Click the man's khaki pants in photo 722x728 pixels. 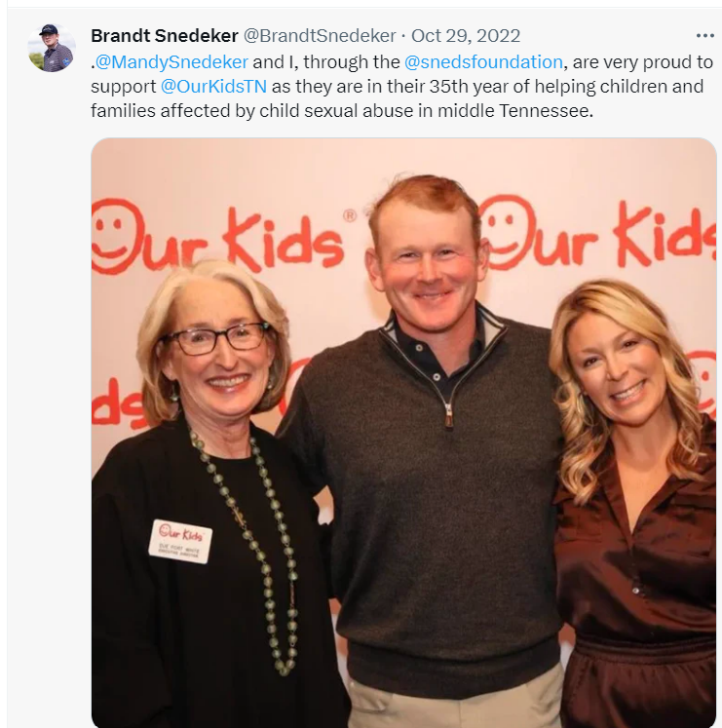(x=455, y=699)
